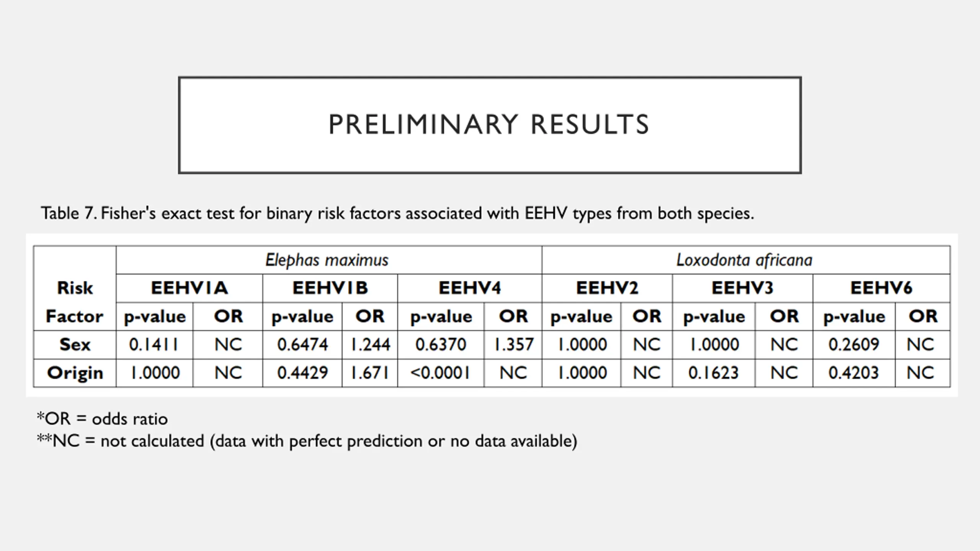Image resolution: width=980 pixels, height=551 pixels.
Task: Click the EEHV1B column header
Action: (x=330, y=288)
